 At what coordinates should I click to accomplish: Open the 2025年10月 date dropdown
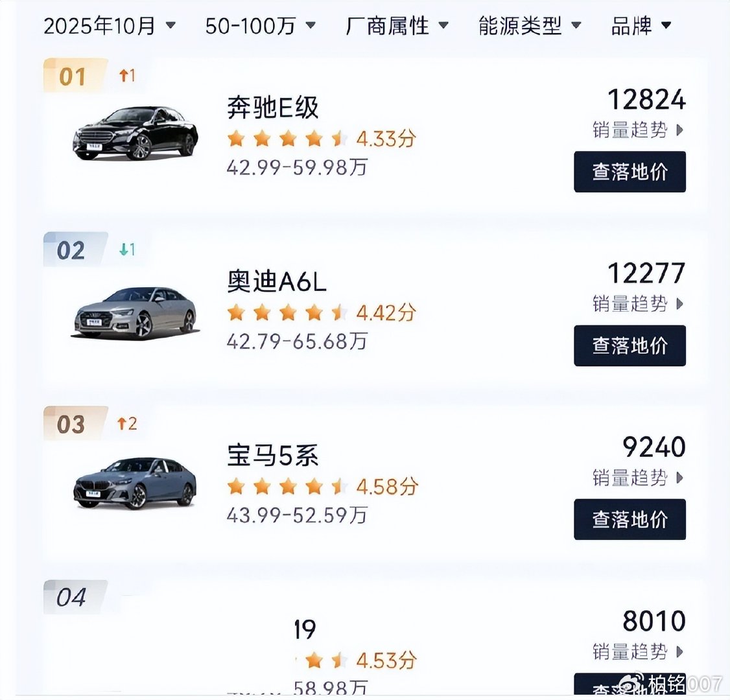coord(110,26)
